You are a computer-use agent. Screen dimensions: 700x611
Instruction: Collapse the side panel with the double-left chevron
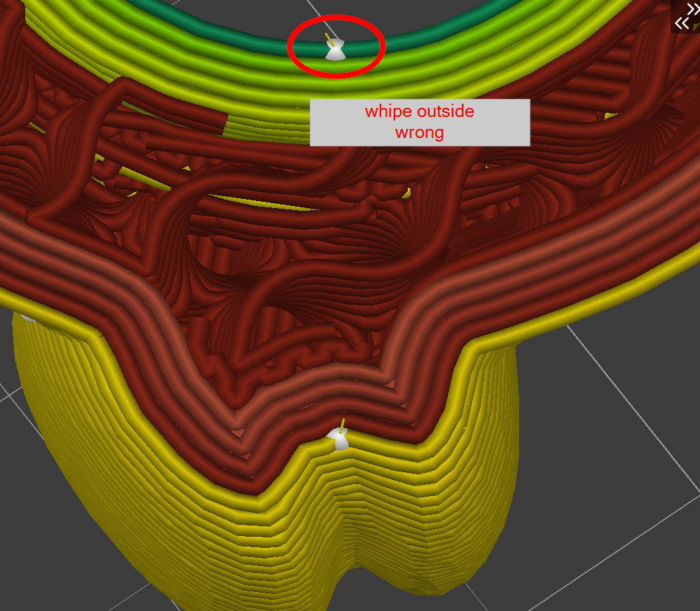(x=681, y=22)
